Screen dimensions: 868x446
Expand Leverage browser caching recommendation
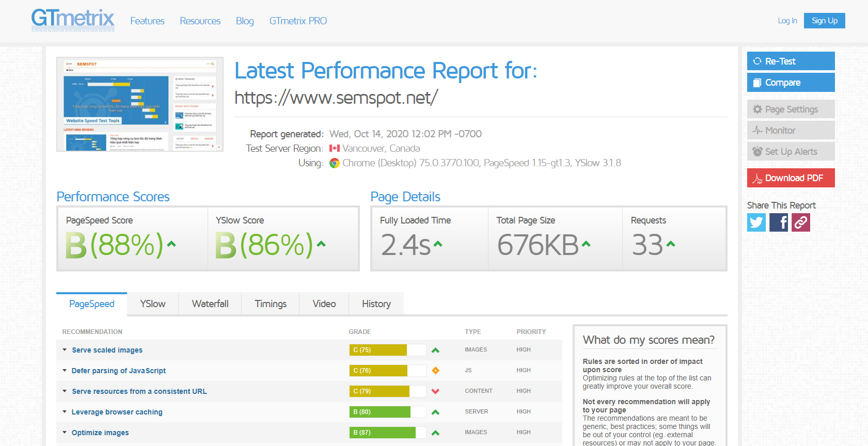tap(65, 412)
